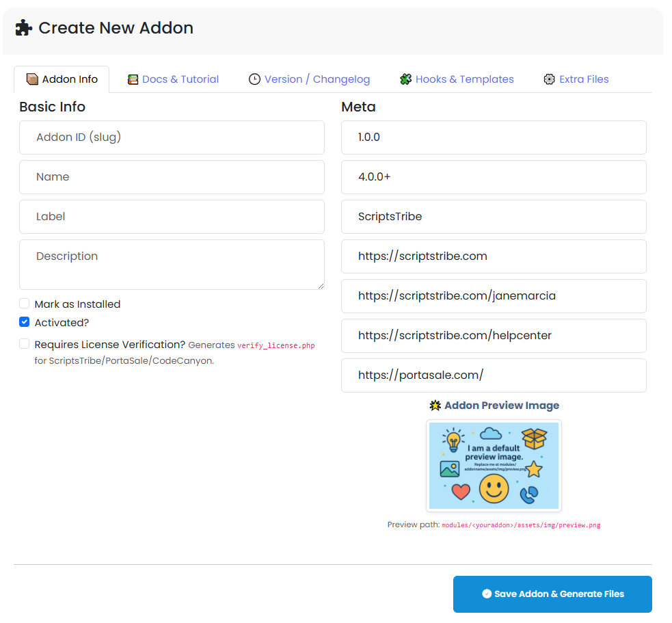Click the clock icon on Version / Changelog tab
Image resolution: width=672 pixels, height=623 pixels.
click(x=254, y=79)
